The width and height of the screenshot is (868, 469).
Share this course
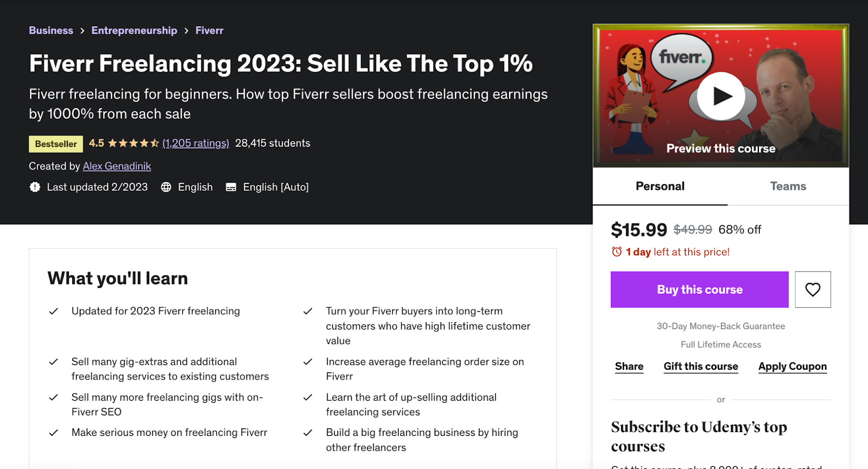click(629, 367)
